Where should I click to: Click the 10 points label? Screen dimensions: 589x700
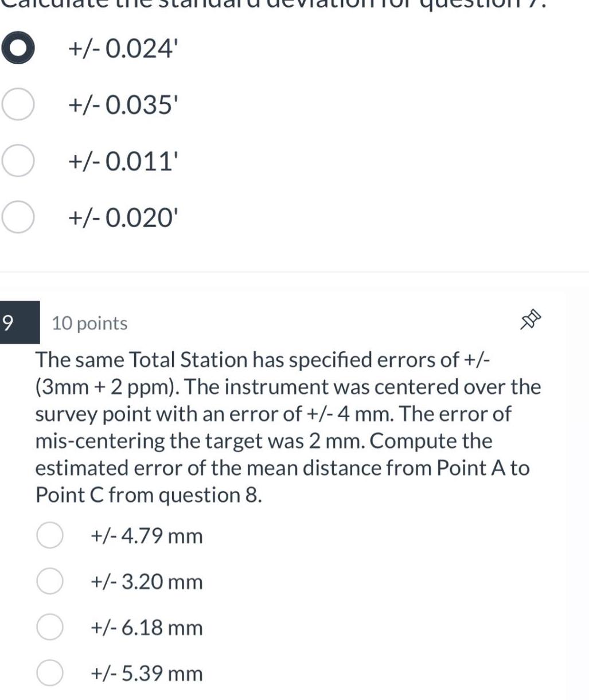pos(89,323)
